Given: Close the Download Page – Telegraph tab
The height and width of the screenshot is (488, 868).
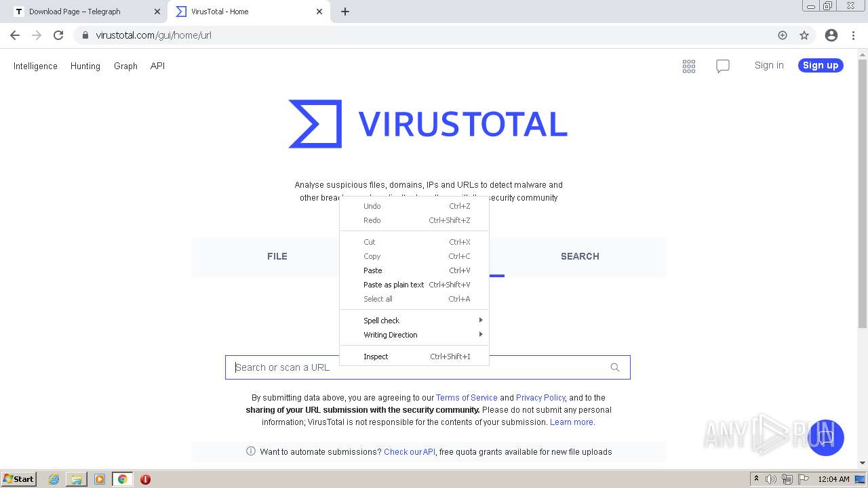Looking at the screenshot, I should tap(157, 12).
